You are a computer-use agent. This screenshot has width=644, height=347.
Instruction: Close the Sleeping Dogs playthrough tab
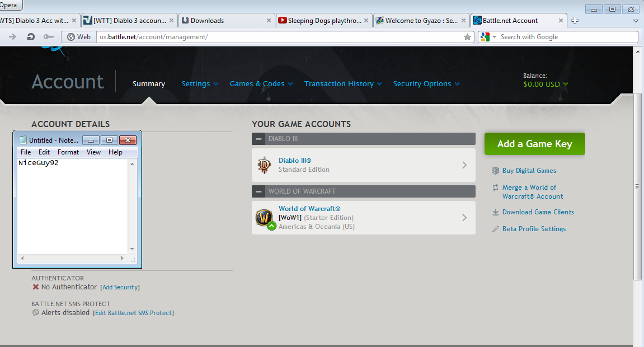366,21
